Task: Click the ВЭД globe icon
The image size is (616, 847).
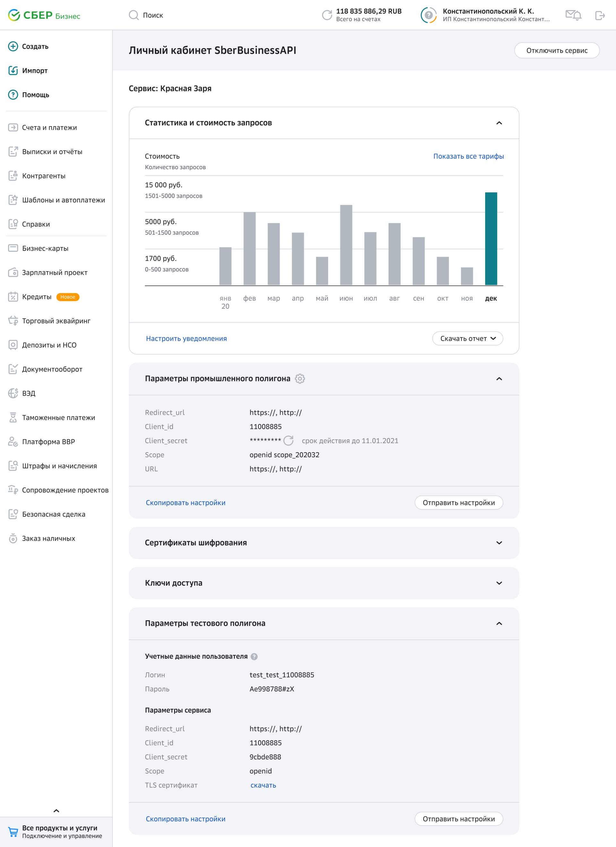Action: 13,393
